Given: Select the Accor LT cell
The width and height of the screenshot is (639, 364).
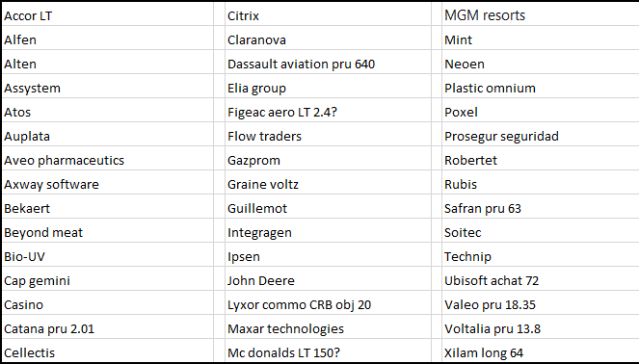Looking at the screenshot, I should point(108,15).
